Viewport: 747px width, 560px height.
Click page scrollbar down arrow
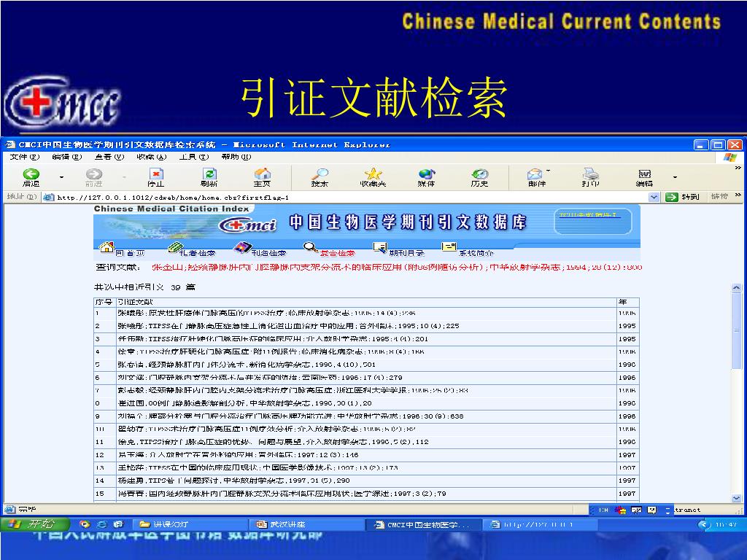(737, 498)
